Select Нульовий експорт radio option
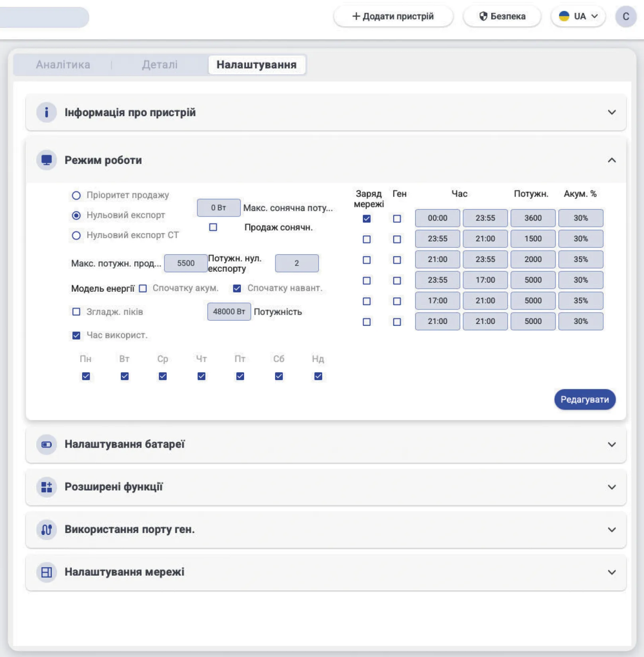 tap(76, 215)
